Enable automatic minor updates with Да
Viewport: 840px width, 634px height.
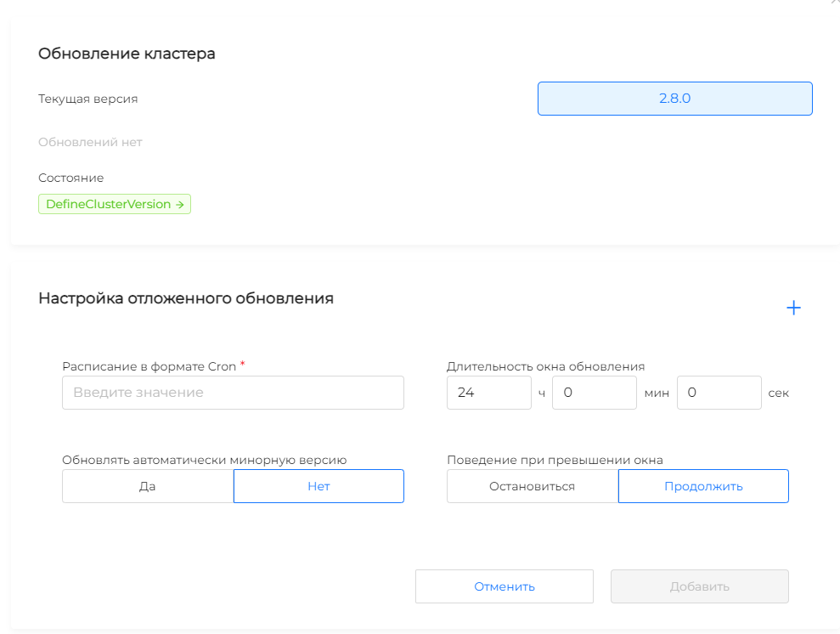tap(148, 486)
